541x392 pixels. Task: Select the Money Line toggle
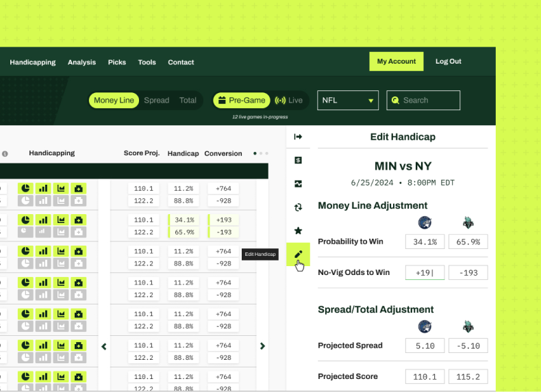click(x=114, y=101)
